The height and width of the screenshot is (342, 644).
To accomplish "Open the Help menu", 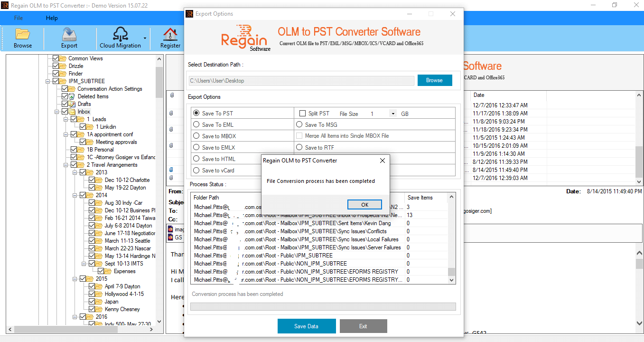I will (x=52, y=18).
